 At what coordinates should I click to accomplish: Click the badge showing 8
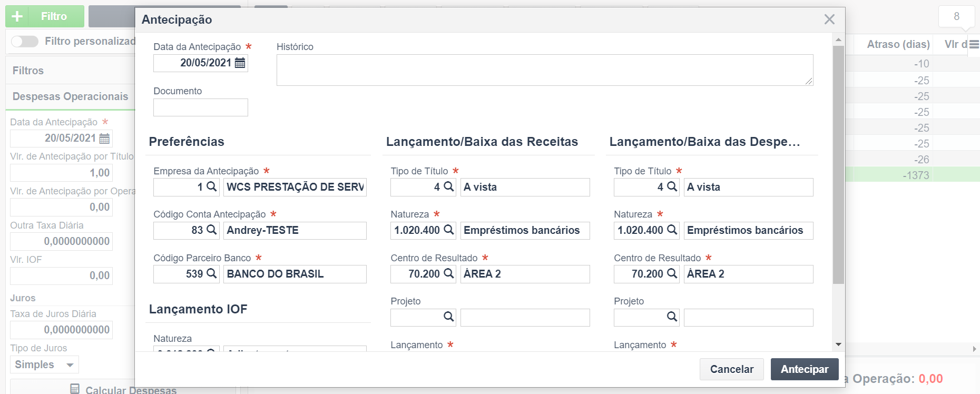click(957, 16)
